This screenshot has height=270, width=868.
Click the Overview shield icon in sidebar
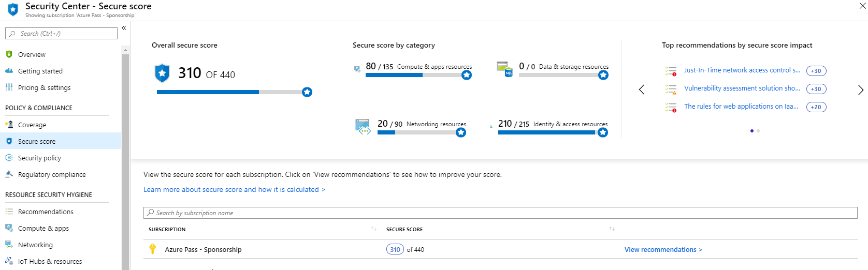click(9, 54)
